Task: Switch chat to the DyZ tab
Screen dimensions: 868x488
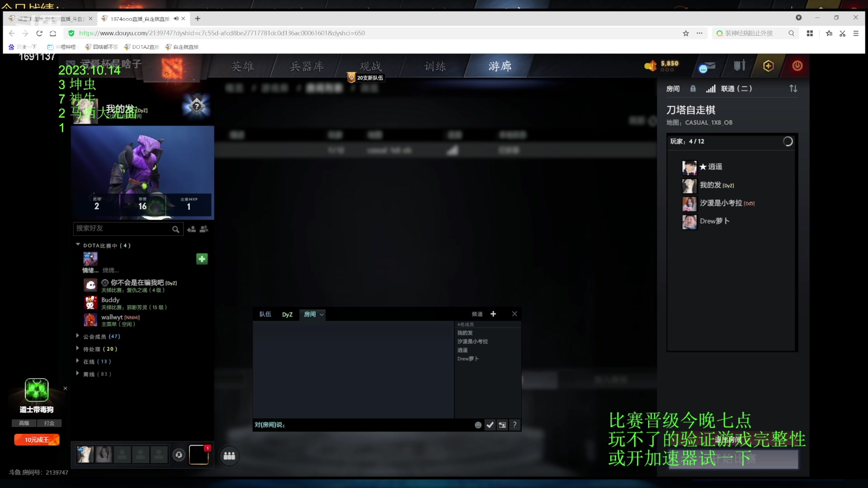Action: tap(288, 314)
